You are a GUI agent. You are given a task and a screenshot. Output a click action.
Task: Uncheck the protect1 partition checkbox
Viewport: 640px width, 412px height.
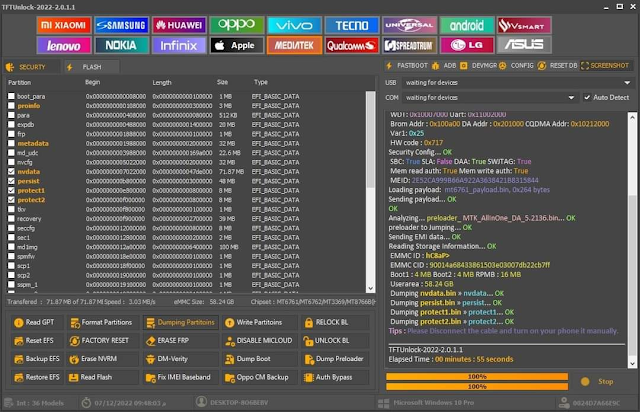[11, 190]
